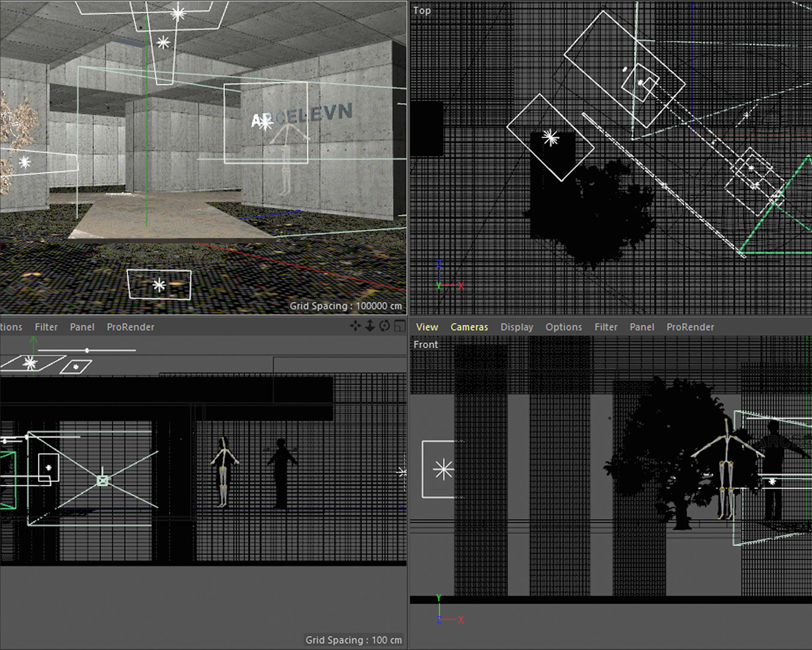812x650 pixels.
Task: Open the Options menu in Front viewport
Action: coord(564,327)
